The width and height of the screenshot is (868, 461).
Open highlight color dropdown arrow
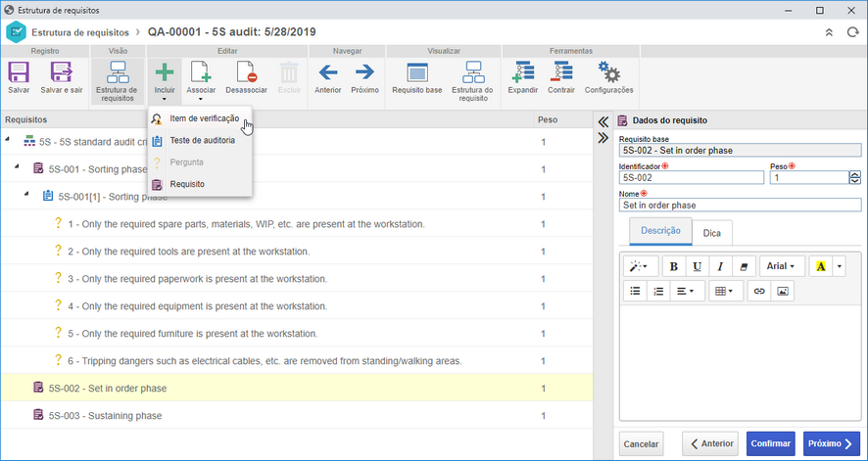tap(840, 266)
